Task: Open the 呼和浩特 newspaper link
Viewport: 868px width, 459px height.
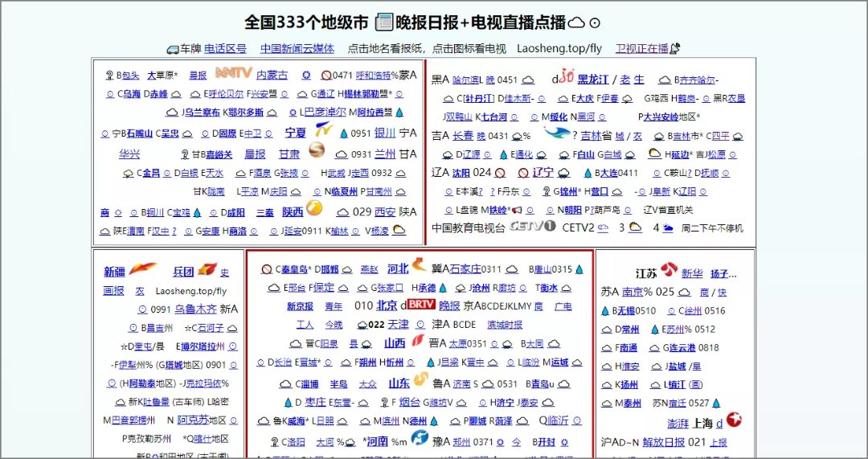Action: 373,76
